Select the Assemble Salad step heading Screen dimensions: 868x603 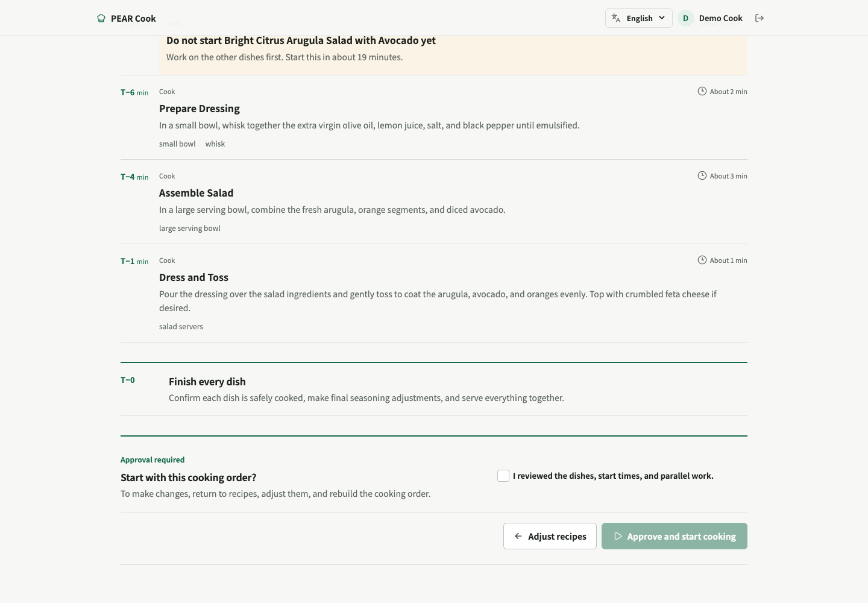(x=196, y=193)
